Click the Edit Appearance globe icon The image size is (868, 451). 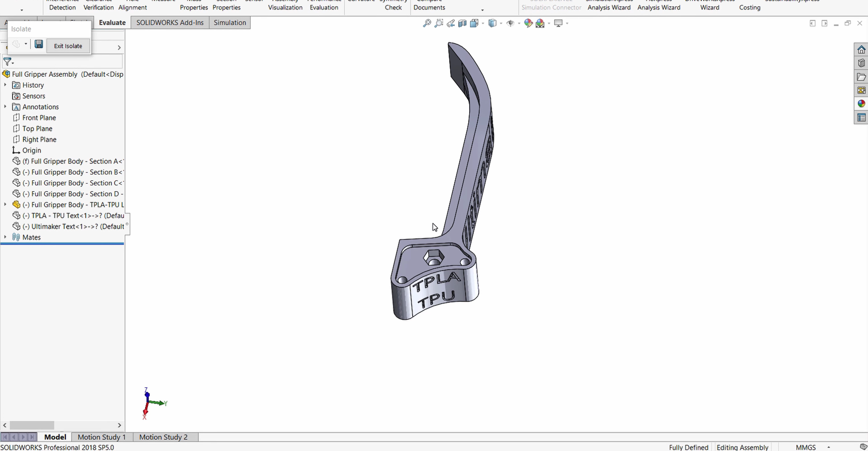[x=528, y=23]
